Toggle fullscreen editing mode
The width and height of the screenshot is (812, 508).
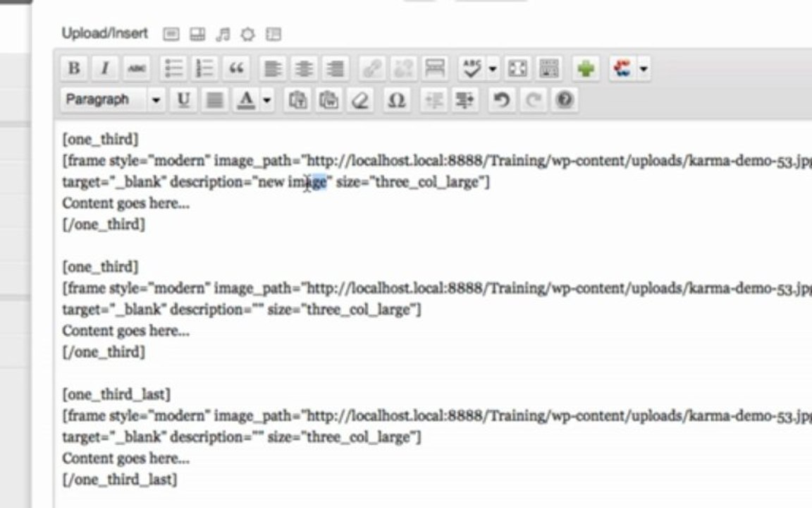tap(518, 68)
